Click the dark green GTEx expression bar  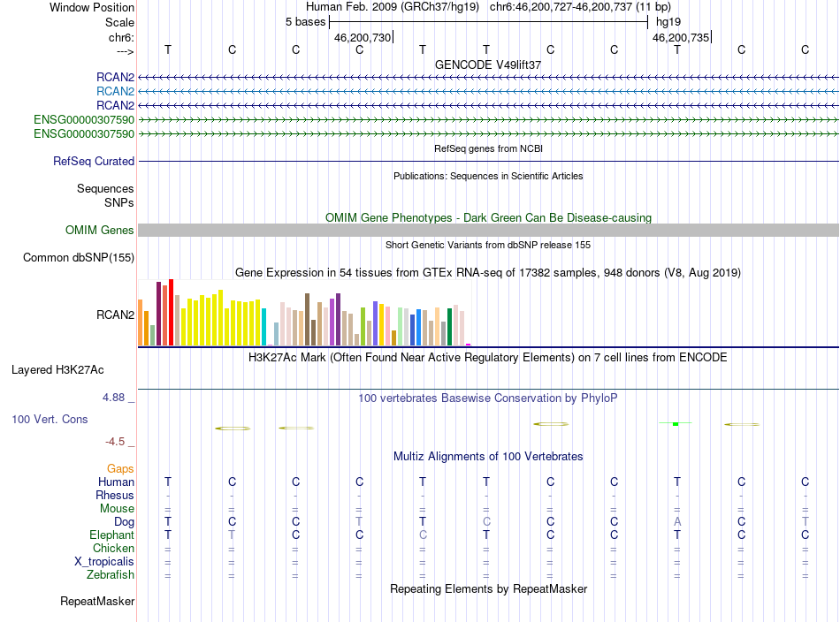pos(449,327)
